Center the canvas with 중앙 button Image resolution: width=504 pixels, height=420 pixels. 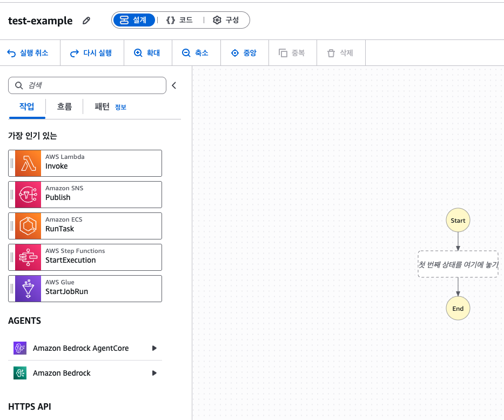(x=244, y=53)
